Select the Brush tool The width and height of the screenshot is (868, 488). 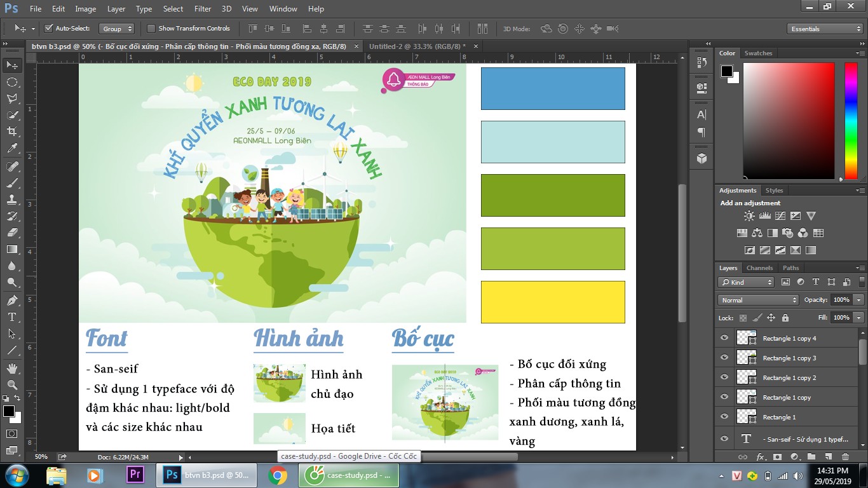pyautogui.click(x=12, y=182)
